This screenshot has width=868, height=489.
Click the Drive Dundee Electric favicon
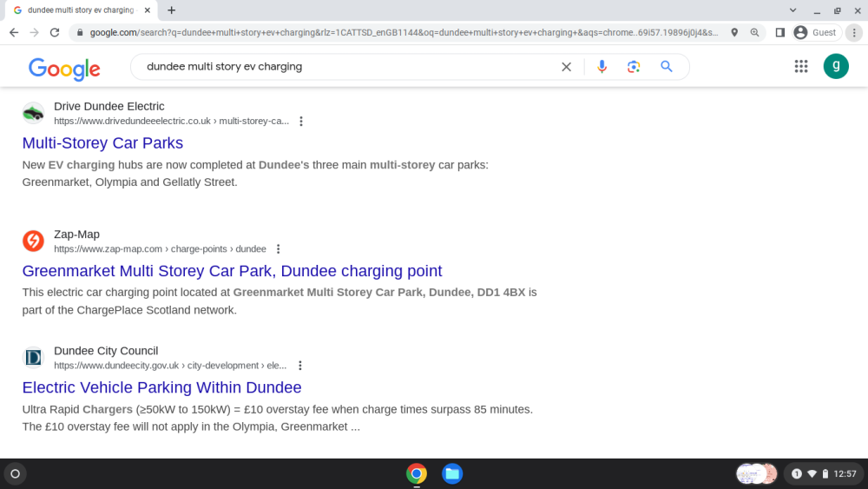tap(33, 113)
